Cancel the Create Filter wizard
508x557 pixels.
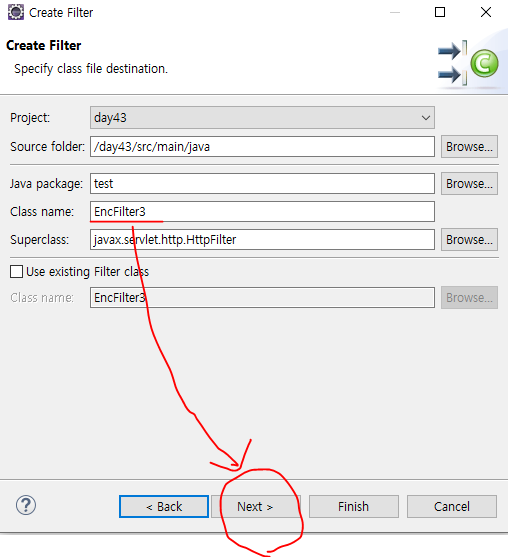(x=452, y=507)
